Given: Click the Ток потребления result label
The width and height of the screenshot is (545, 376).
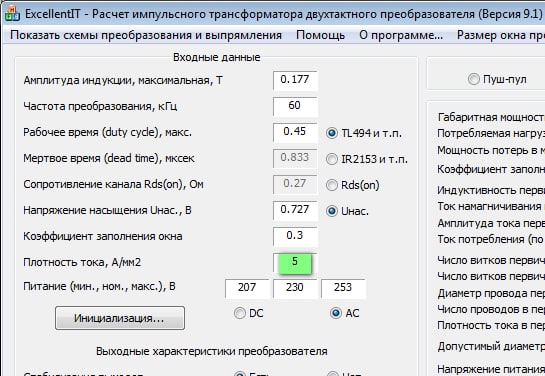Looking at the screenshot, I should pos(491,239).
